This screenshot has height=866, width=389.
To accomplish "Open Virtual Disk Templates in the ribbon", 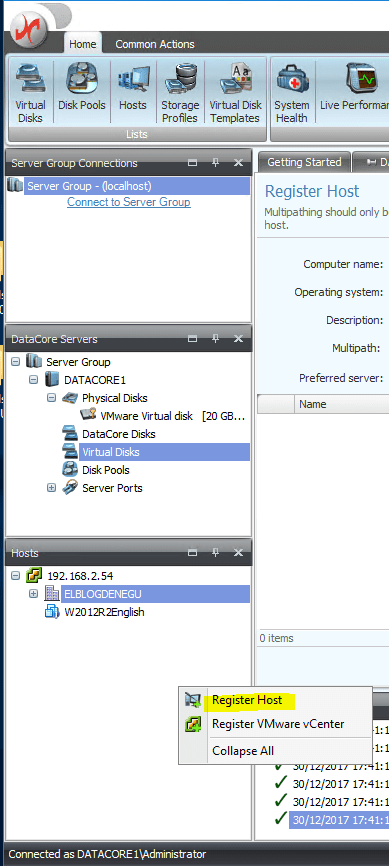I will (234, 93).
